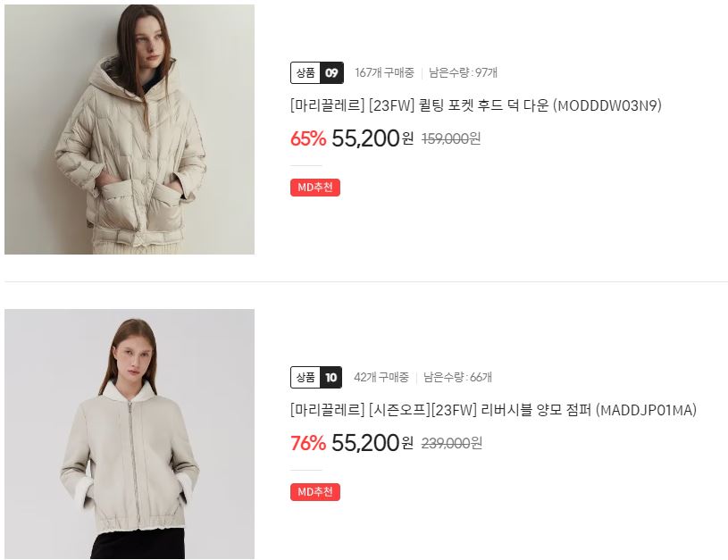Click the struck-through 159,000원 original price
The width and height of the screenshot is (728, 560).
click(451, 138)
